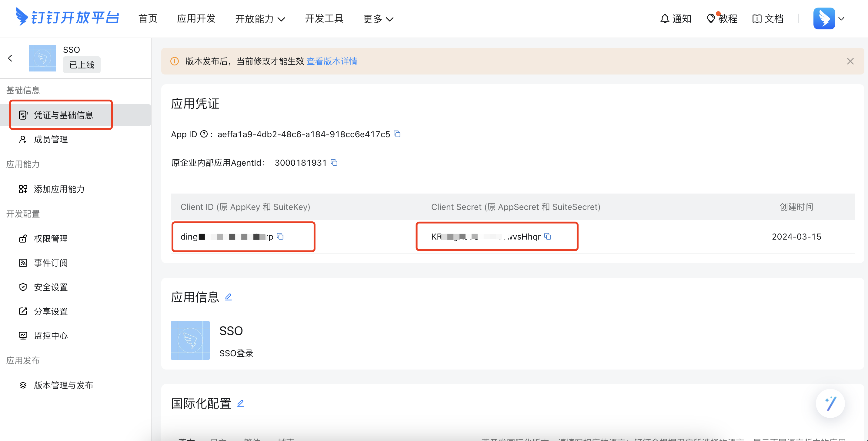The width and height of the screenshot is (868, 441).
Task: Close the version notice banner
Action: pyautogui.click(x=850, y=61)
